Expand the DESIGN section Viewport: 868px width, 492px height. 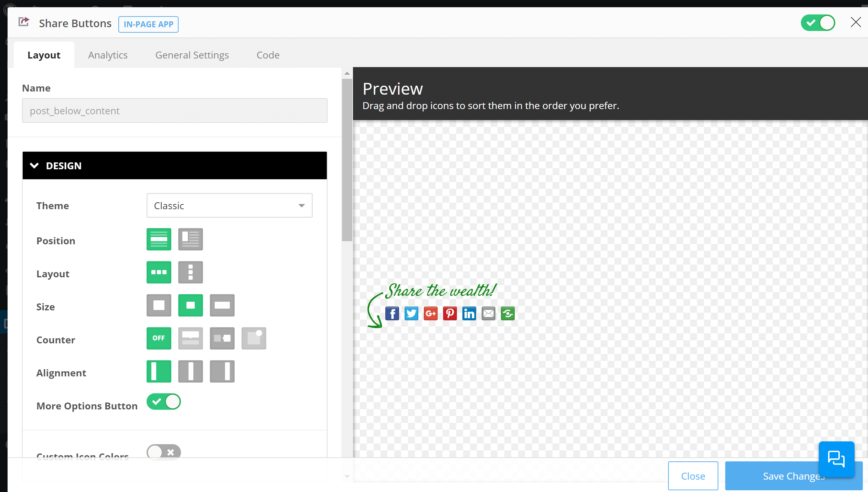click(175, 166)
